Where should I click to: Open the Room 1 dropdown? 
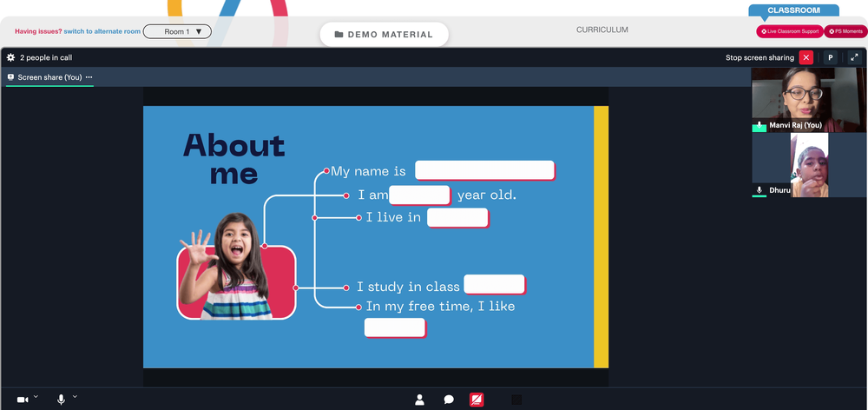coord(177,31)
